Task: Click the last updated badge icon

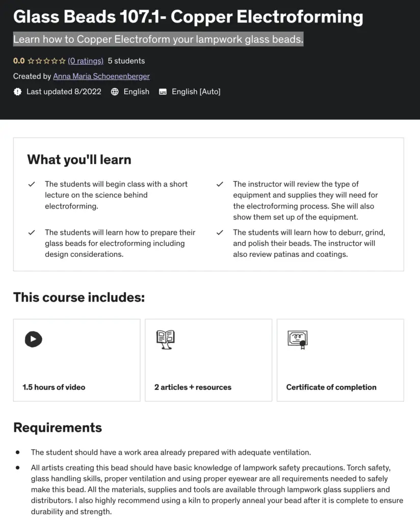Action: pyautogui.click(x=18, y=92)
